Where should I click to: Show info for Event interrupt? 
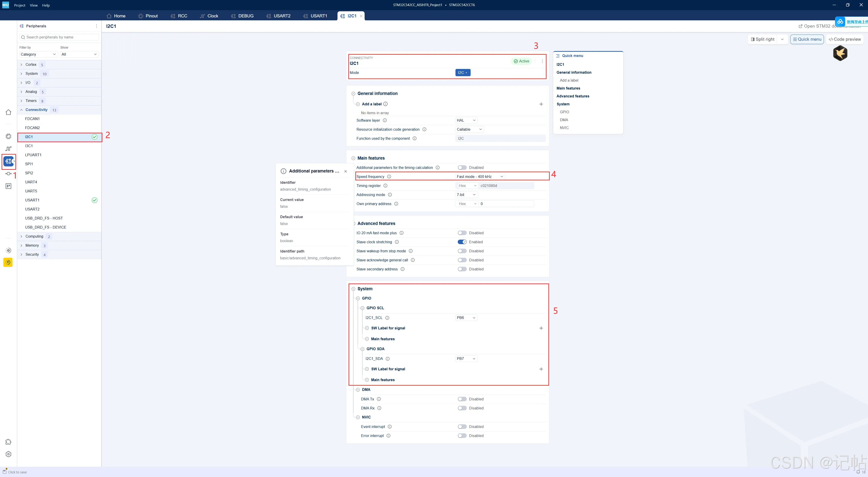point(390,427)
